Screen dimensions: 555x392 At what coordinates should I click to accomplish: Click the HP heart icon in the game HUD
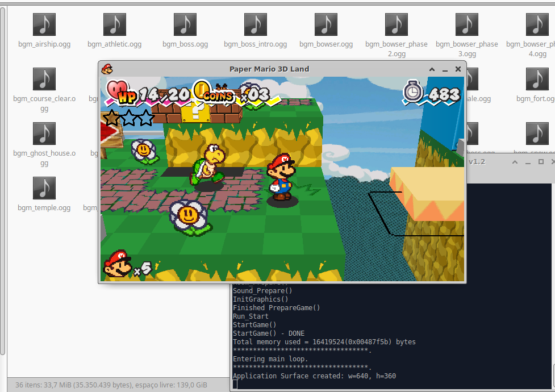[117, 89]
